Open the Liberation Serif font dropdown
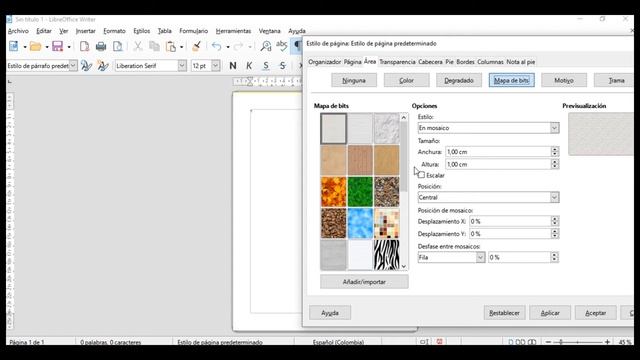The height and width of the screenshot is (360, 640). 182,65
